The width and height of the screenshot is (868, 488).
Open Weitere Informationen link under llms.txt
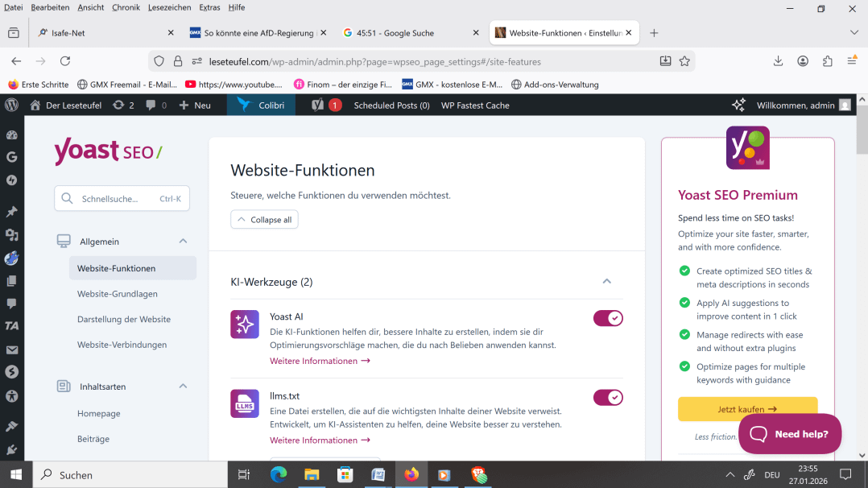coord(320,440)
